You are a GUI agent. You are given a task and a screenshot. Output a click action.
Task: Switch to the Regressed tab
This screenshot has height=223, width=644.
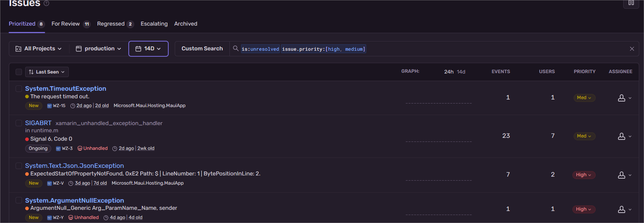115,24
